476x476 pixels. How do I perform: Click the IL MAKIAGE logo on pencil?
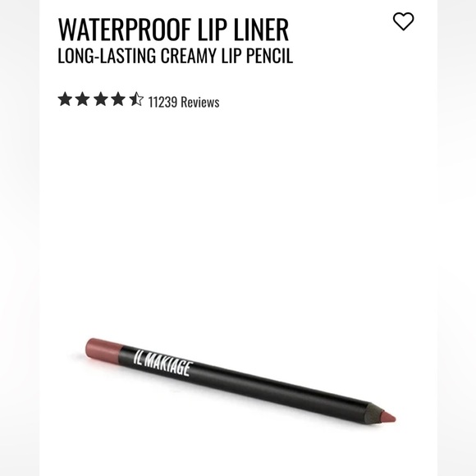click(163, 363)
